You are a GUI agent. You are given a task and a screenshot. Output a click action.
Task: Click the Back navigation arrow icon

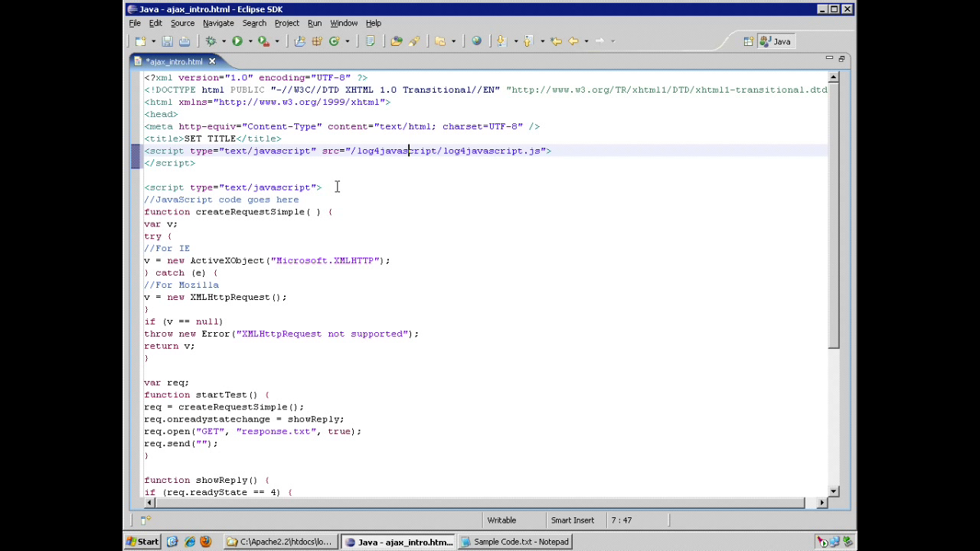573,41
